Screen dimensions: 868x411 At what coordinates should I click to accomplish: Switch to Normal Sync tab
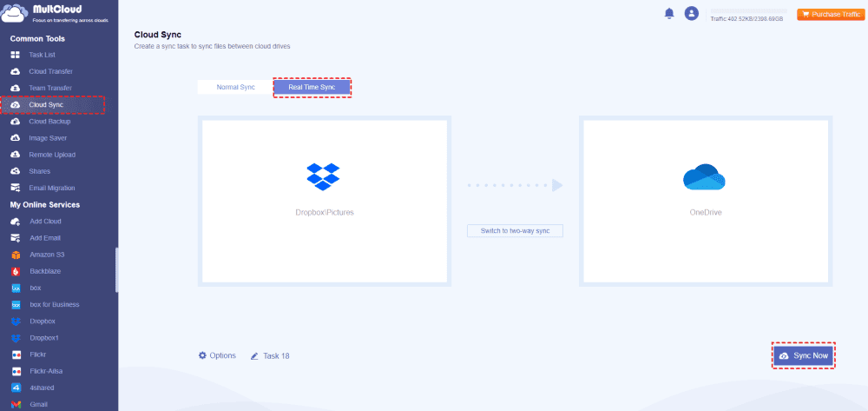point(236,87)
